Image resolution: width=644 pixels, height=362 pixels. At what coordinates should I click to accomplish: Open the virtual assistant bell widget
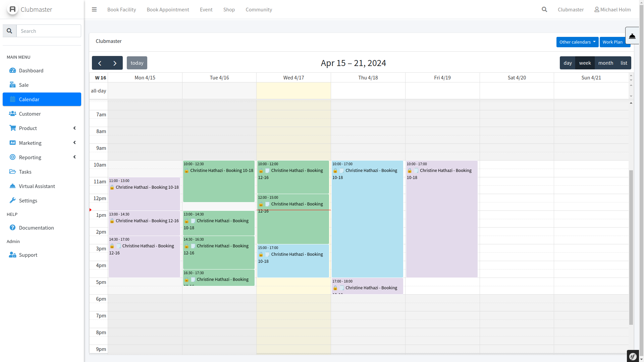coord(632,36)
